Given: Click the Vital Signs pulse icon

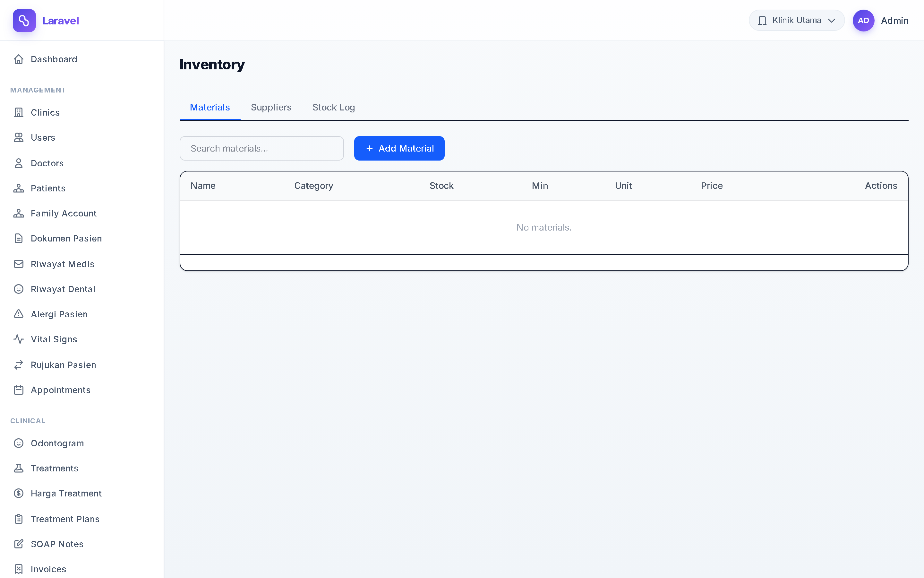Looking at the screenshot, I should pos(18,339).
